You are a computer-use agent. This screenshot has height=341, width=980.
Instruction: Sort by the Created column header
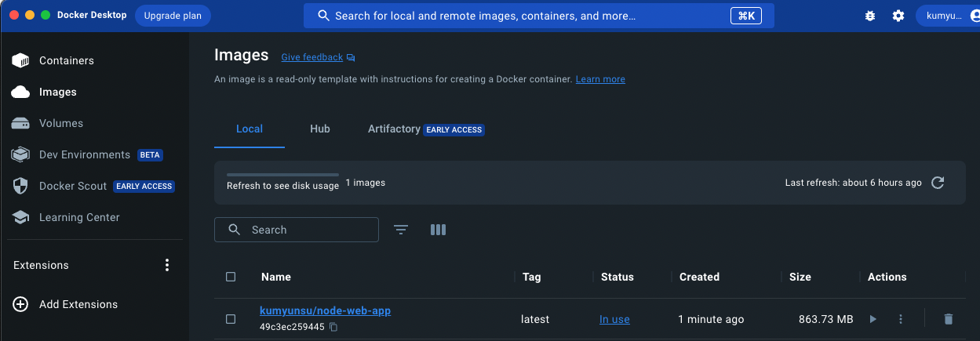click(699, 277)
